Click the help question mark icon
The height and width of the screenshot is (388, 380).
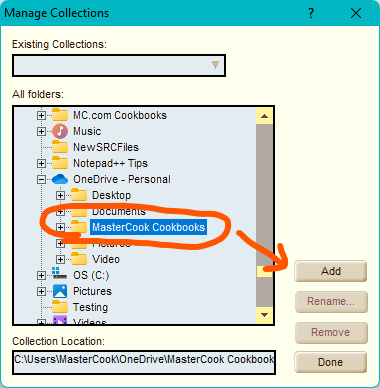click(x=311, y=13)
